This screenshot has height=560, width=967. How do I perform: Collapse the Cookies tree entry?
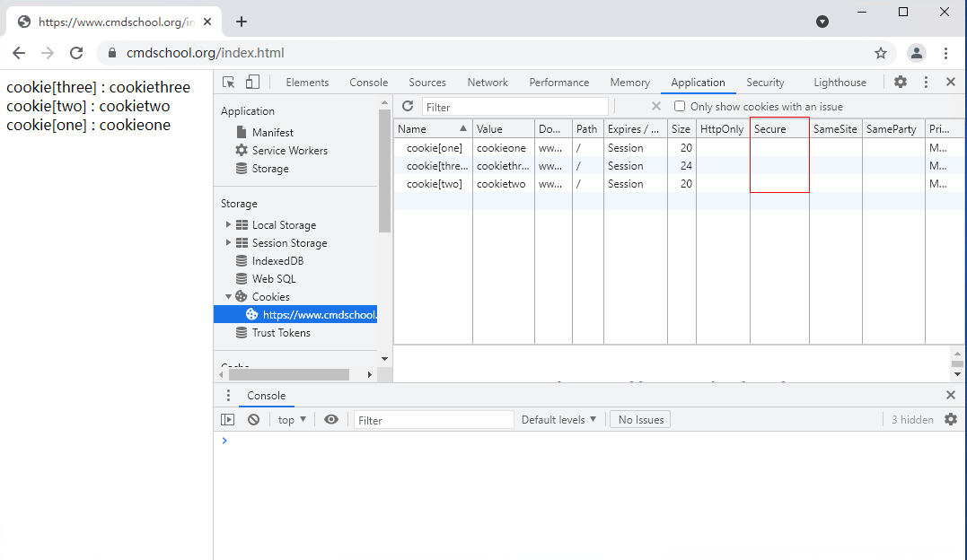pyautogui.click(x=228, y=296)
